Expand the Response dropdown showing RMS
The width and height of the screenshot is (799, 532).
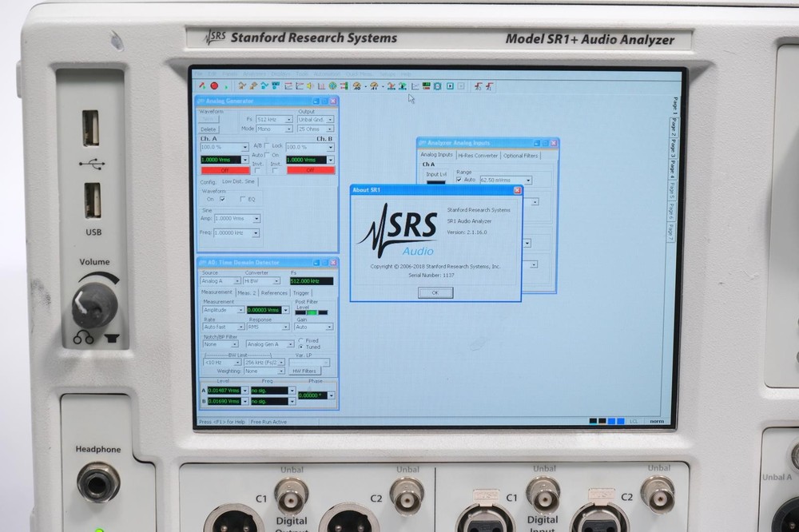coord(286,327)
